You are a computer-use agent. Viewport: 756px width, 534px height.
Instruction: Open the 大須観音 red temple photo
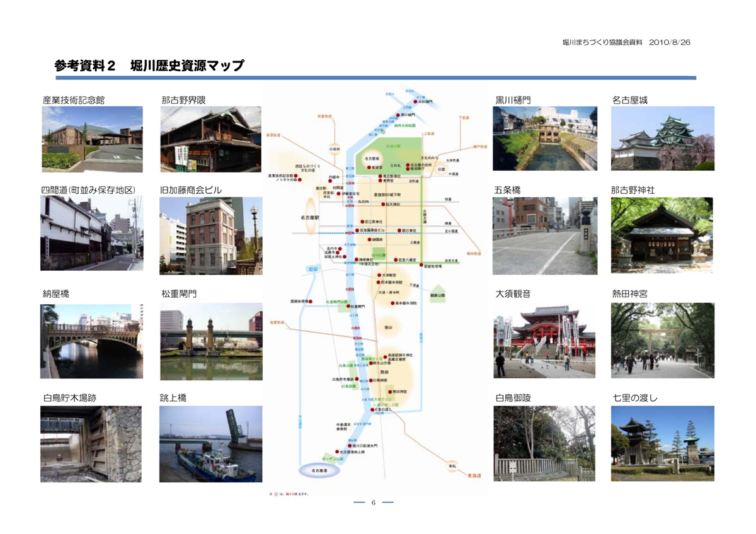tap(544, 341)
